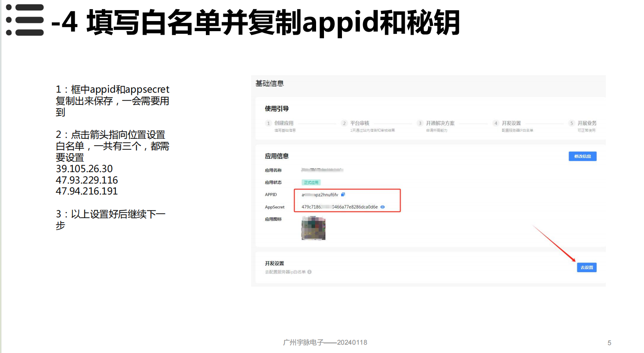The width and height of the screenshot is (644, 353).
Task: Toggle AppSecret visibility eye icon
Action: point(382,207)
